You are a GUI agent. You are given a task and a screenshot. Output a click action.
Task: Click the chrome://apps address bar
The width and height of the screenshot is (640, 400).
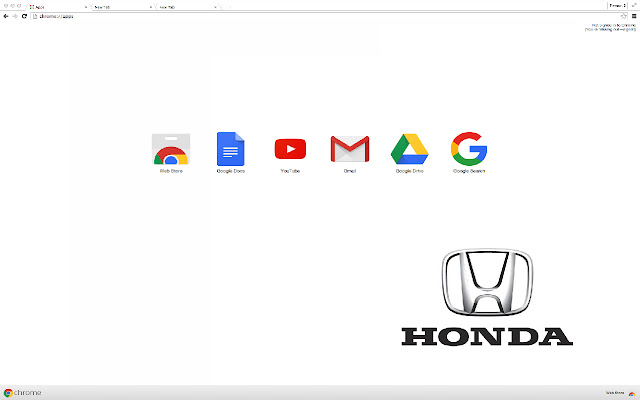coord(329,16)
